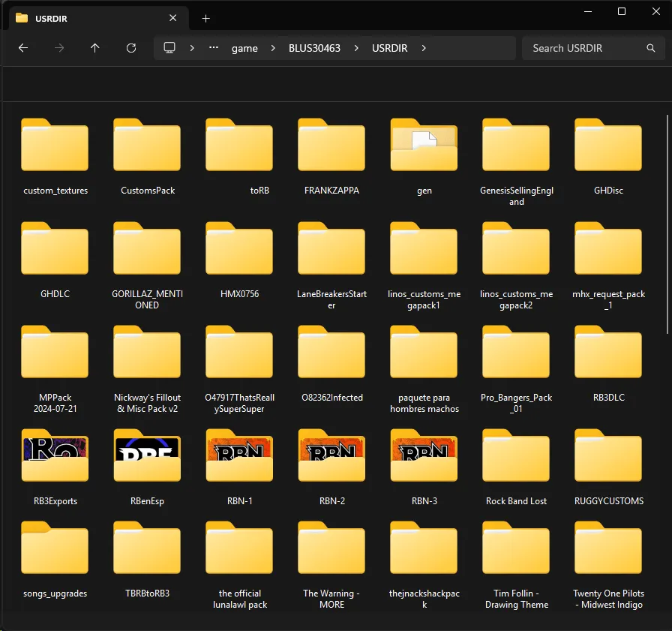Open the FRANKZAPPA folder
Screen dimensions: 672x631
point(331,145)
